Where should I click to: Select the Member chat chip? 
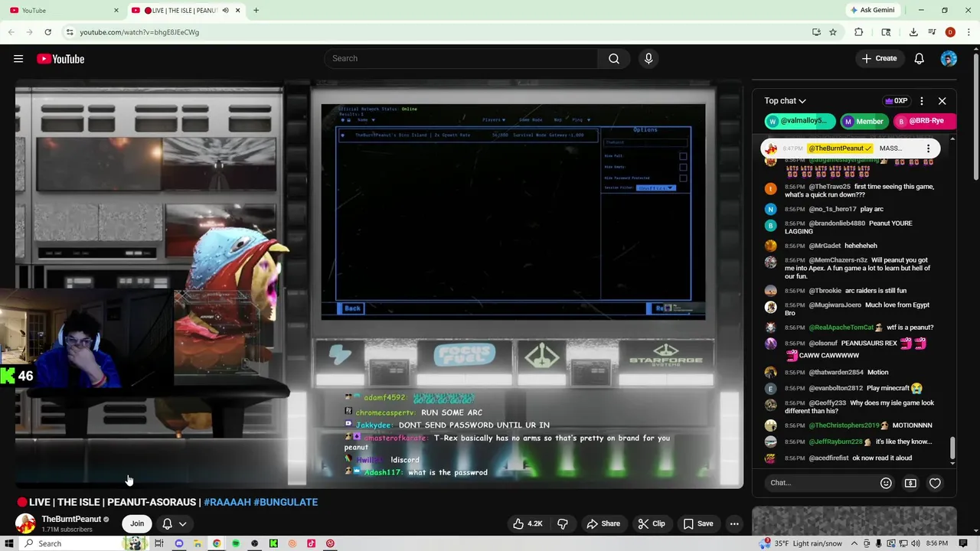click(x=864, y=121)
